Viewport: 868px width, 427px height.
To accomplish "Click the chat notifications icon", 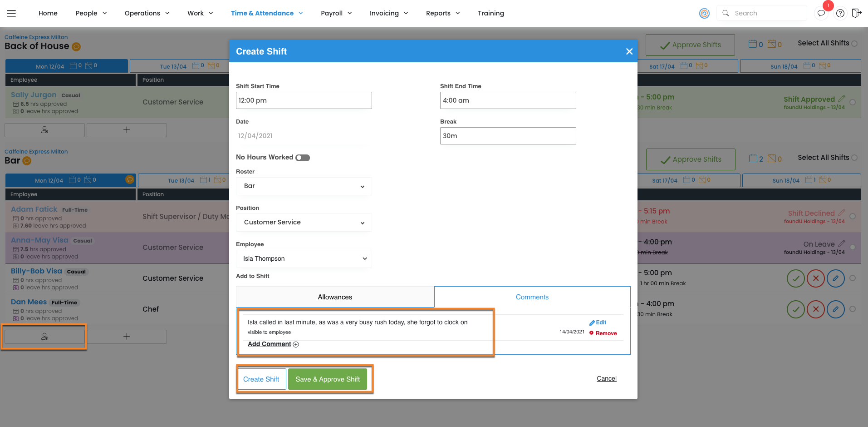I will coord(821,13).
